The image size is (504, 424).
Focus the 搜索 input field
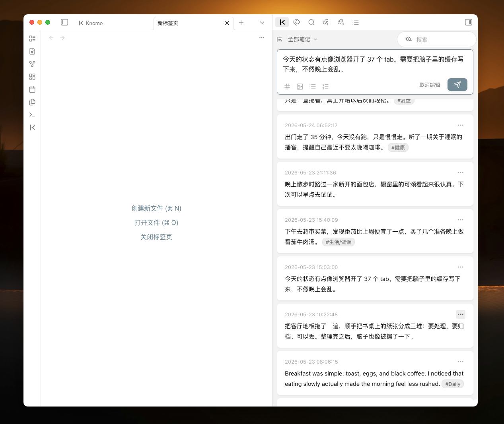[437, 39]
